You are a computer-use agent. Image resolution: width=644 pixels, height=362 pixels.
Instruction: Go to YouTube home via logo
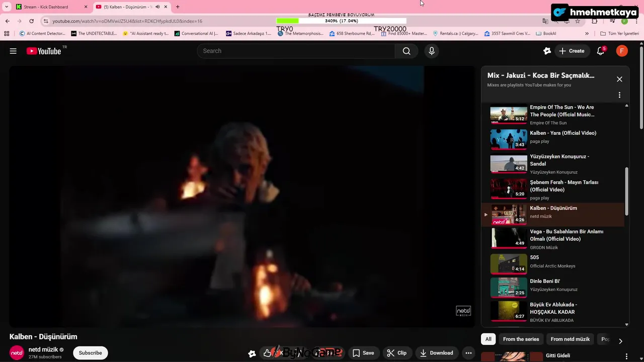tap(43, 51)
